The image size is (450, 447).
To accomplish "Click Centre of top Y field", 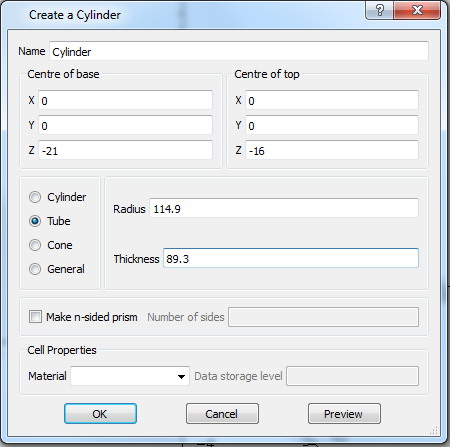I will [x=332, y=125].
